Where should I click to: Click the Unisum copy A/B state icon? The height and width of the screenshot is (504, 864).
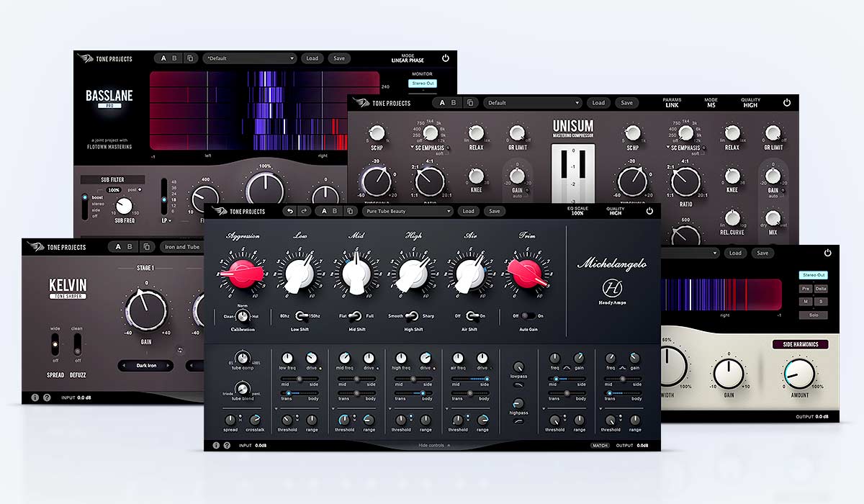pos(469,103)
